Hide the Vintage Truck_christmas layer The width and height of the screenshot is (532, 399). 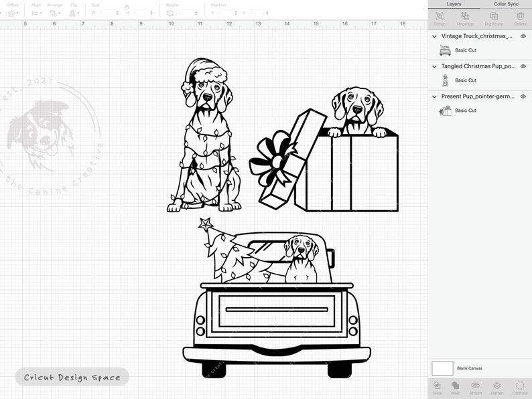(x=523, y=36)
